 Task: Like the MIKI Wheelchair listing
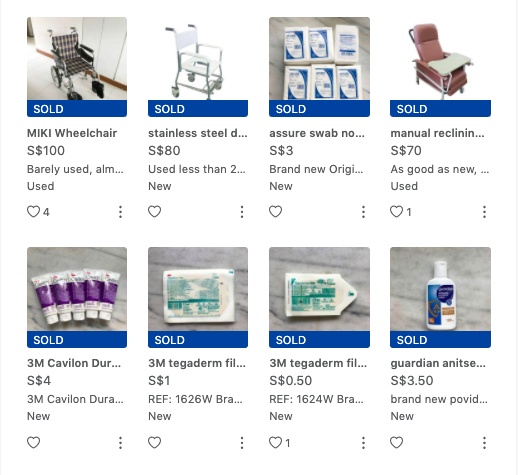coord(33,212)
